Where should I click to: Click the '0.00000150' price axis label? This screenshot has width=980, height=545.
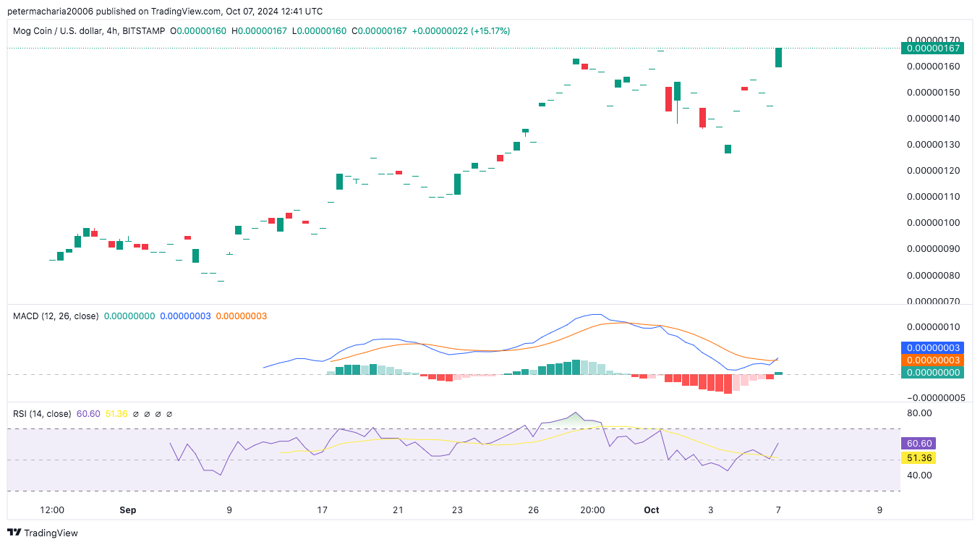[932, 93]
